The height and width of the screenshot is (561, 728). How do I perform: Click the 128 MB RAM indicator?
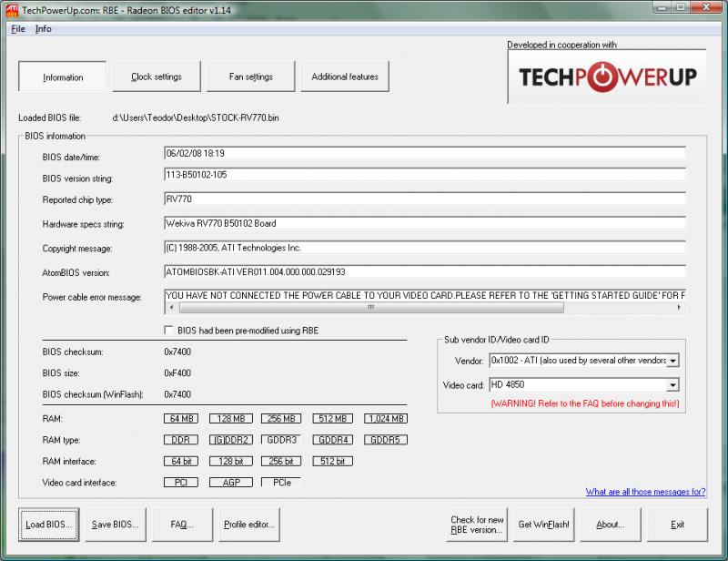click(x=231, y=418)
